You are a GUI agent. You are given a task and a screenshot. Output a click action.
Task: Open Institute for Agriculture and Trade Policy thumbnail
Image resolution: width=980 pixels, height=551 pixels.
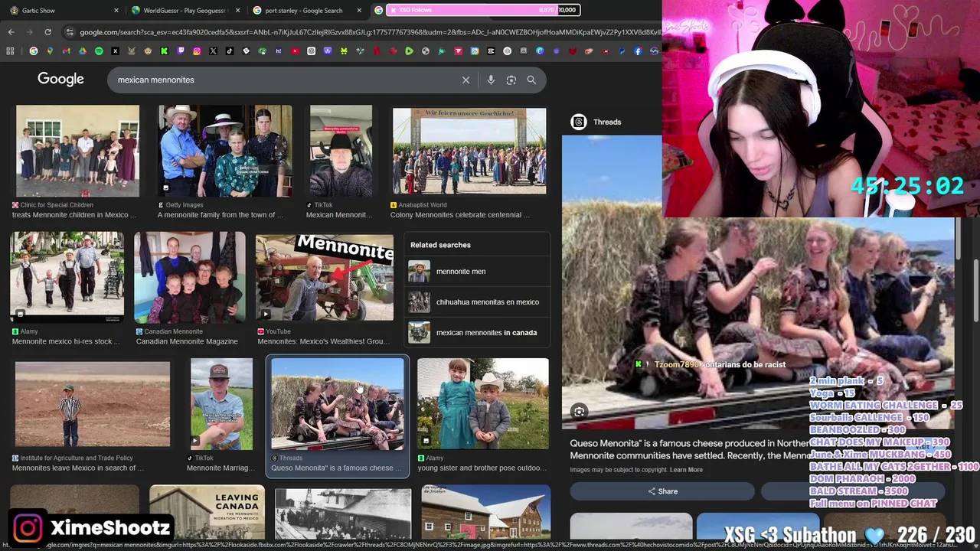pos(93,404)
